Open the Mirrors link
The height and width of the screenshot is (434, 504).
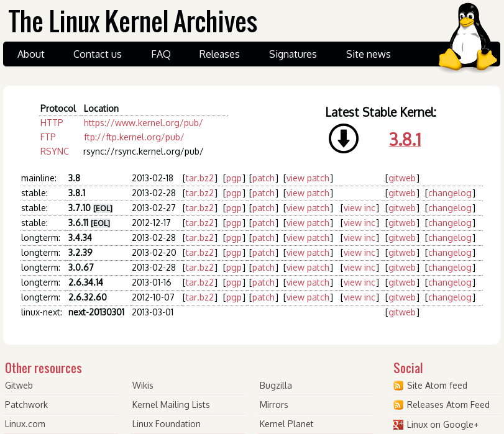273,405
